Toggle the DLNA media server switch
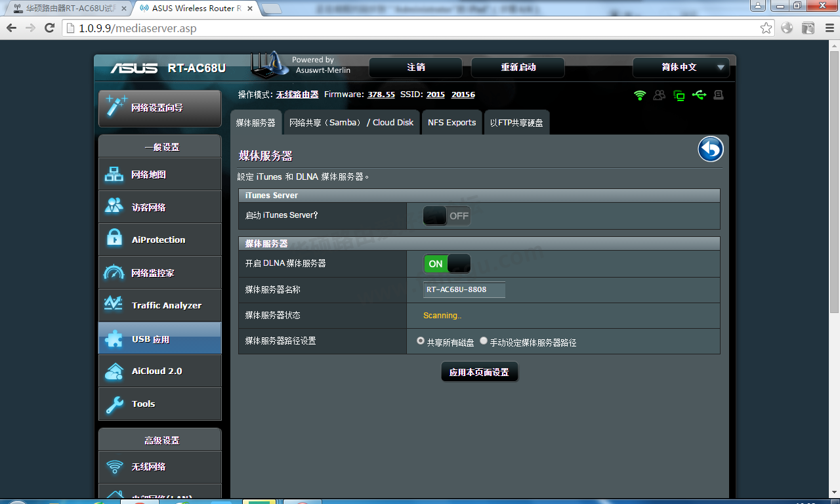 point(447,264)
